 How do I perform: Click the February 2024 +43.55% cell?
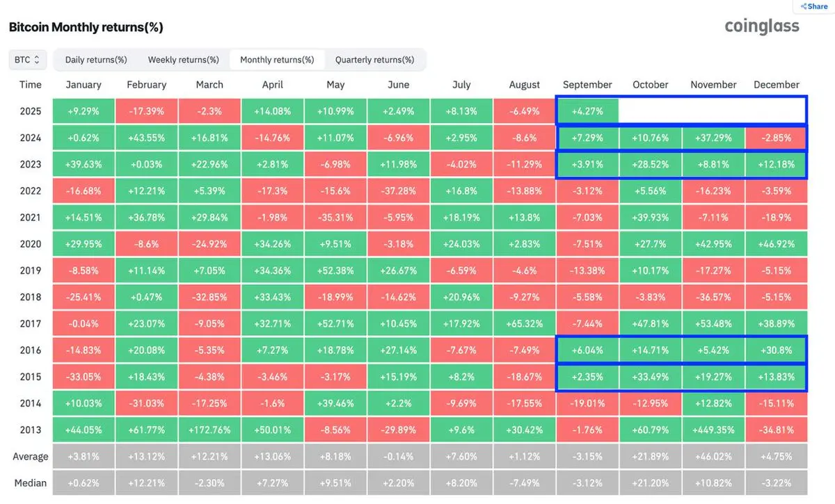click(146, 138)
